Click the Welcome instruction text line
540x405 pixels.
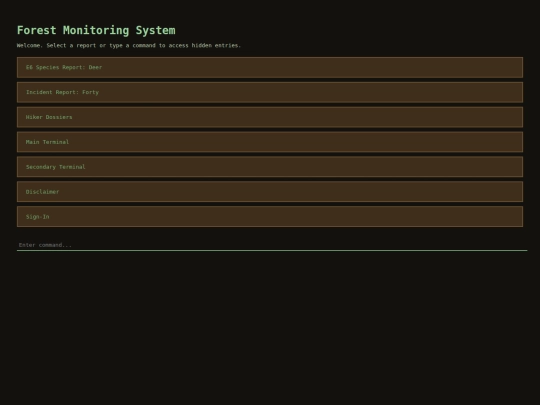(x=129, y=45)
